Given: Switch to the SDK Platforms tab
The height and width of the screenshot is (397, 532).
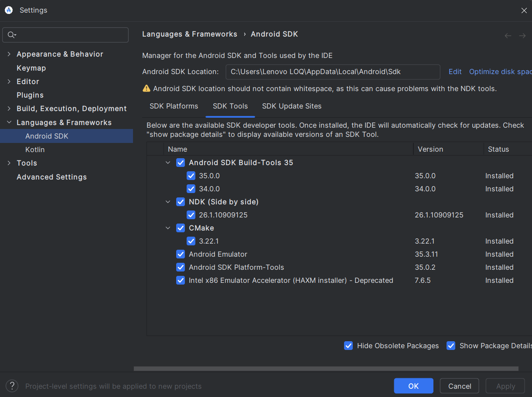Looking at the screenshot, I should click(x=174, y=106).
